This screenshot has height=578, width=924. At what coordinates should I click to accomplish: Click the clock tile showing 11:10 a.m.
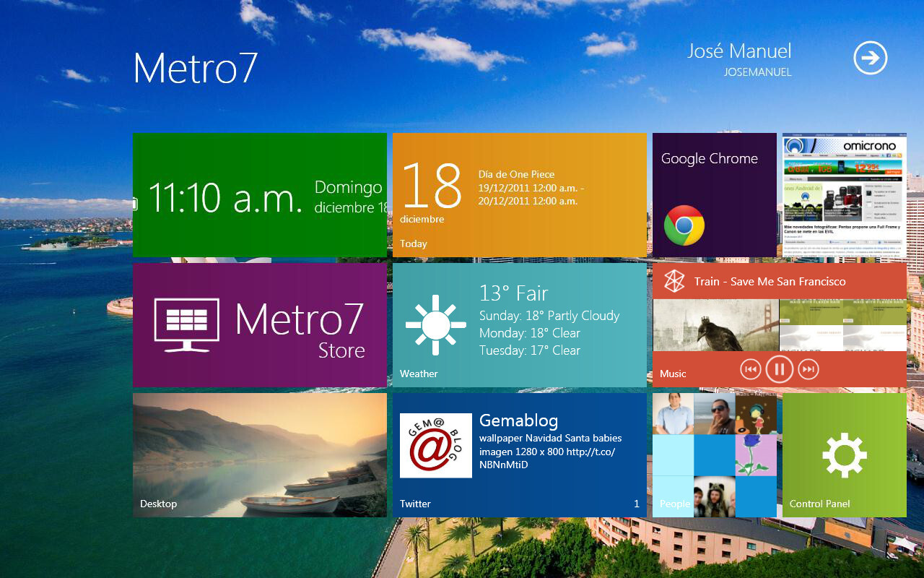260,195
